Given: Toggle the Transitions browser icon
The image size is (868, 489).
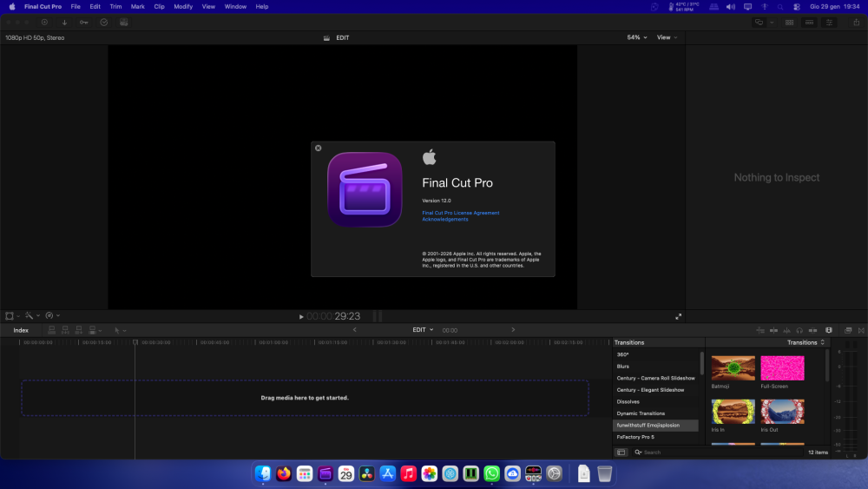Looking at the screenshot, I should tap(861, 331).
